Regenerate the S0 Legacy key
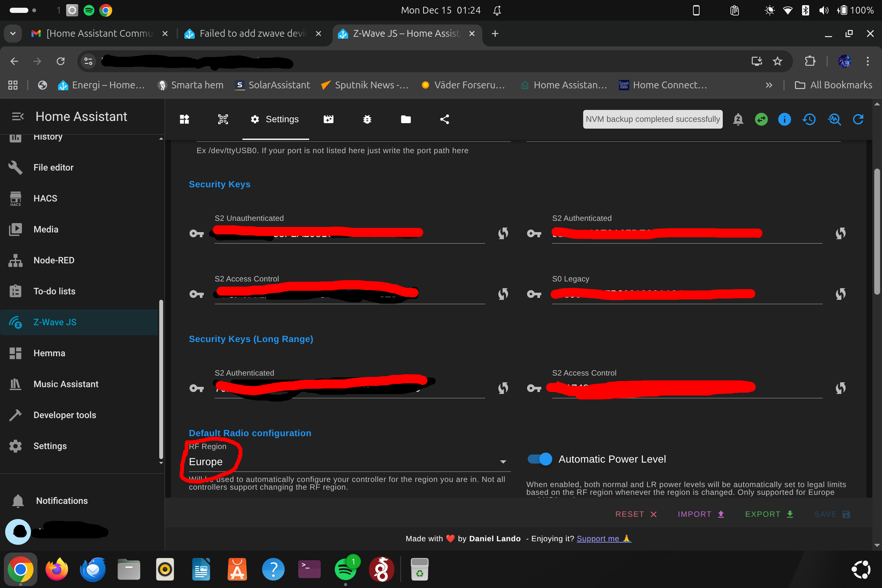 (840, 294)
